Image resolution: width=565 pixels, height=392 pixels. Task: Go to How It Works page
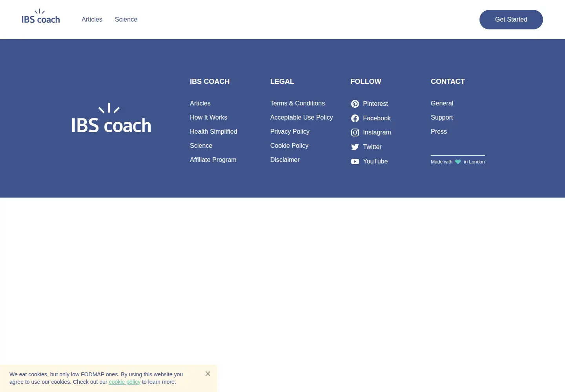pyautogui.click(x=208, y=117)
